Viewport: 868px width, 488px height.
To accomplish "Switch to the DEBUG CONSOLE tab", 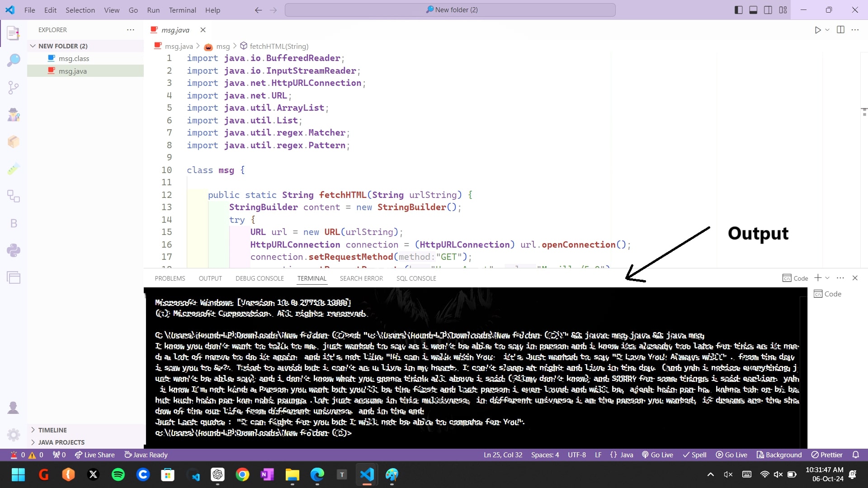I will [259, 278].
